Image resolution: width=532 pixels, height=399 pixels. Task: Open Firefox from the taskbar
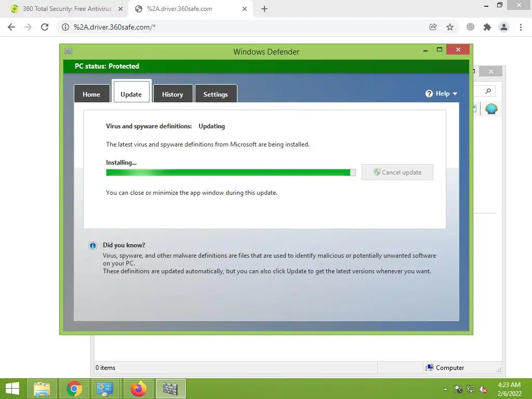pos(138,389)
